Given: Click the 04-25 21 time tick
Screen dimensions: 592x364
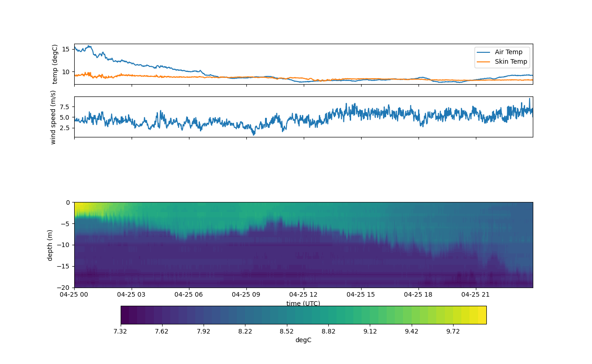Looking at the screenshot, I should coord(475,294).
